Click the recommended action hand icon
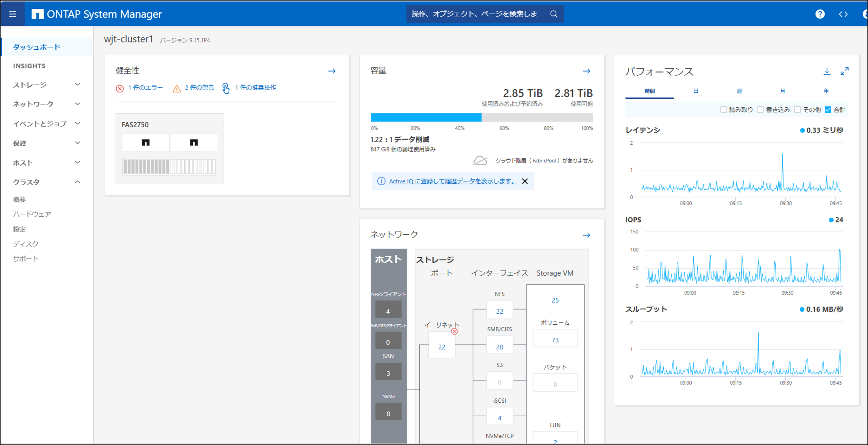This screenshot has width=868, height=445. click(226, 88)
